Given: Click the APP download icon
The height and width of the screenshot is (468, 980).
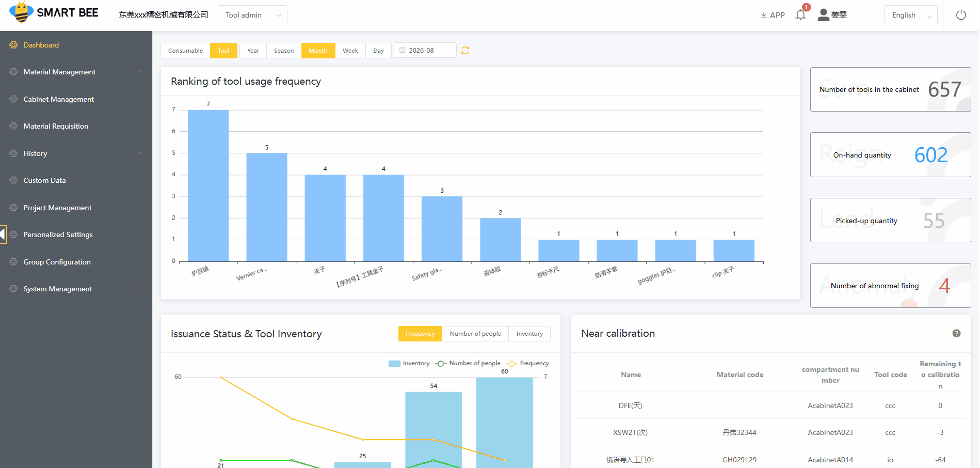Looking at the screenshot, I should point(764,15).
